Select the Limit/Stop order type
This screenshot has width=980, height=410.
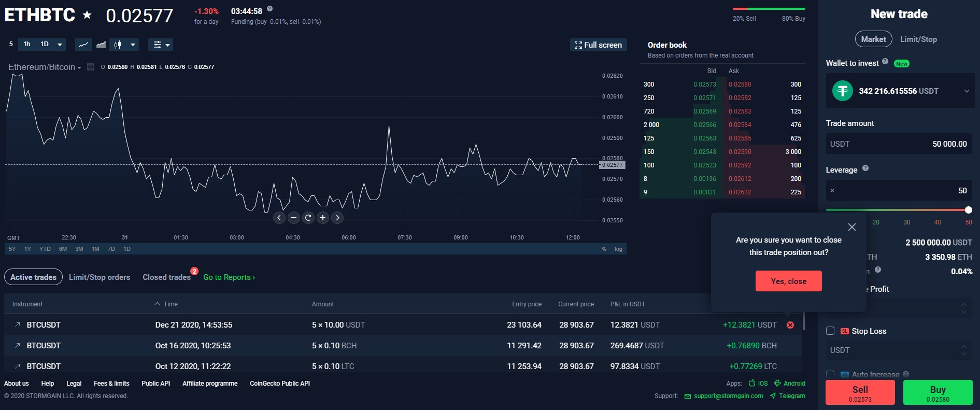click(x=918, y=39)
